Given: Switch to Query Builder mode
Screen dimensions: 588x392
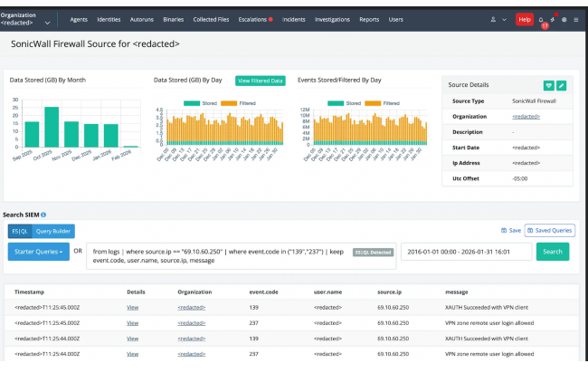Looking at the screenshot, I should click(53, 231).
